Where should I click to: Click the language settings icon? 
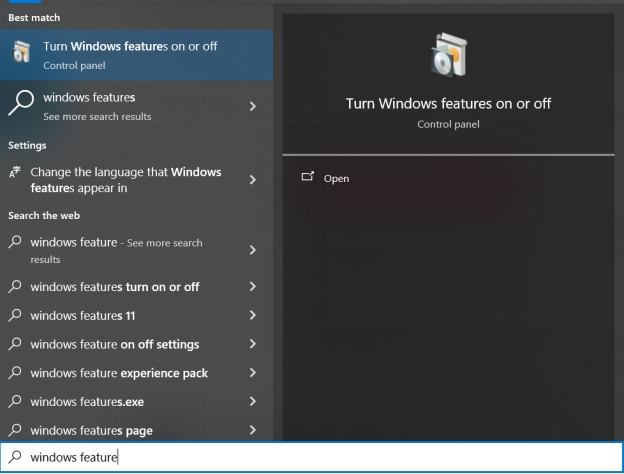[x=15, y=172]
